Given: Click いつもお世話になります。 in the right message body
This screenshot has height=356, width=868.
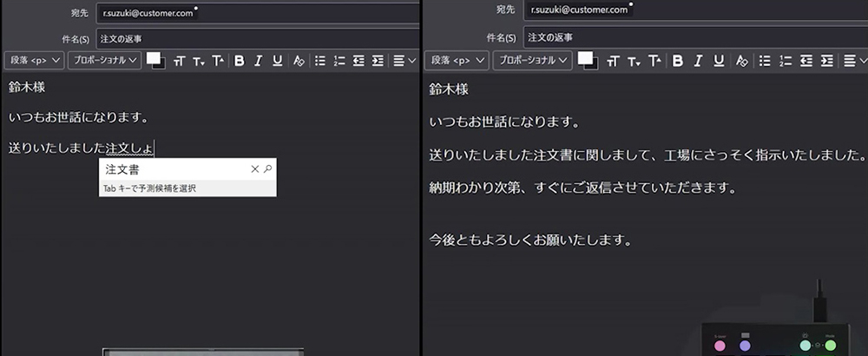Looking at the screenshot, I should (x=504, y=122).
